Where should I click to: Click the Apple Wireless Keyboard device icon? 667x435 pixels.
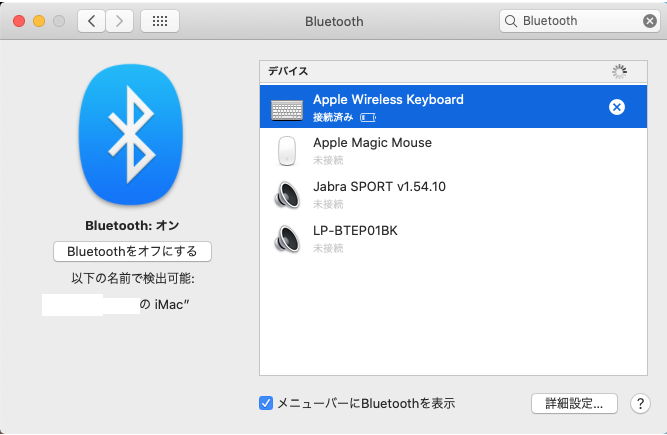pos(287,108)
